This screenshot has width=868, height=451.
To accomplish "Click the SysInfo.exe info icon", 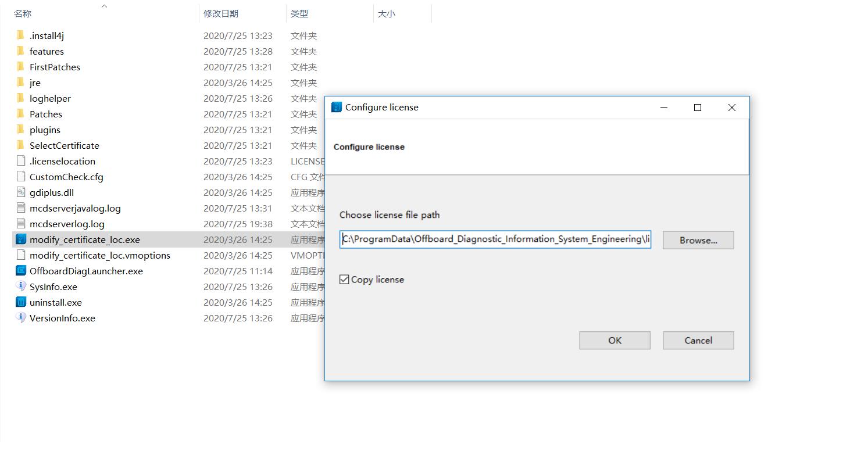I will (x=21, y=287).
